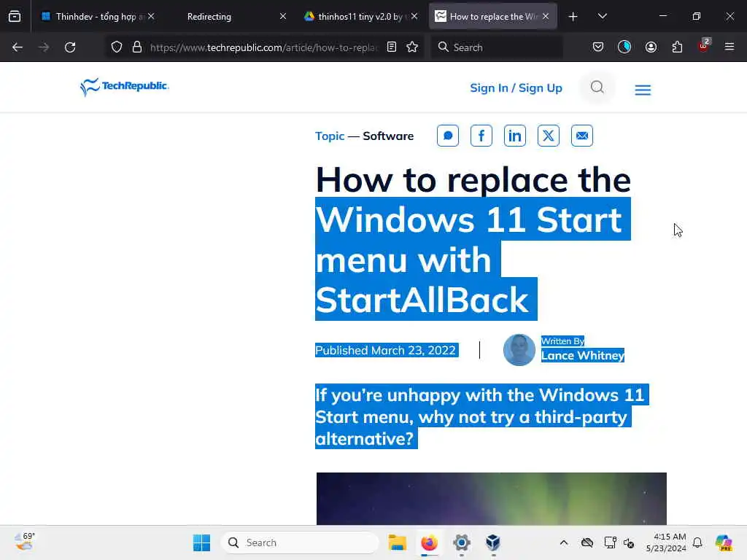Image resolution: width=747 pixels, height=560 pixels.
Task: Click the aurora article hero image
Action: pos(492,499)
